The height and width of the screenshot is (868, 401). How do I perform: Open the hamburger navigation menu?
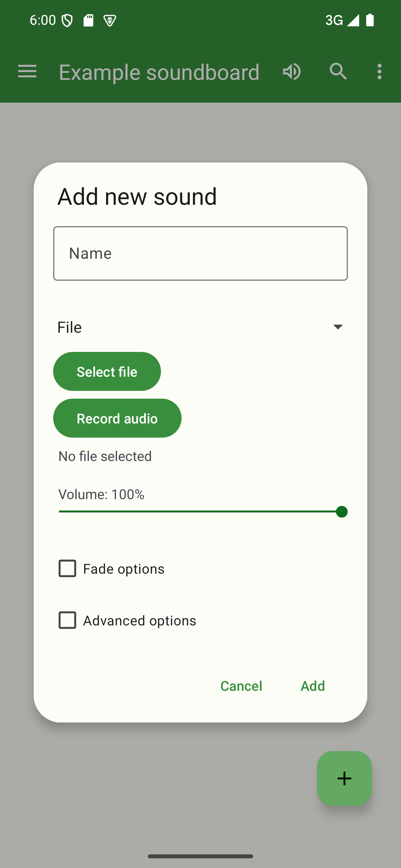(27, 71)
